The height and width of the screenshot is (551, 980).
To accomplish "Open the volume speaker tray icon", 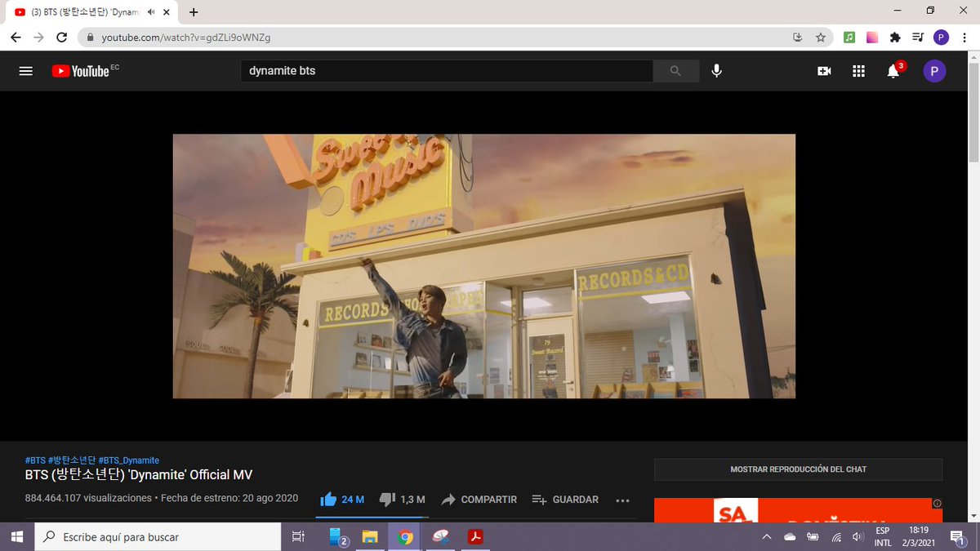I will click(857, 537).
